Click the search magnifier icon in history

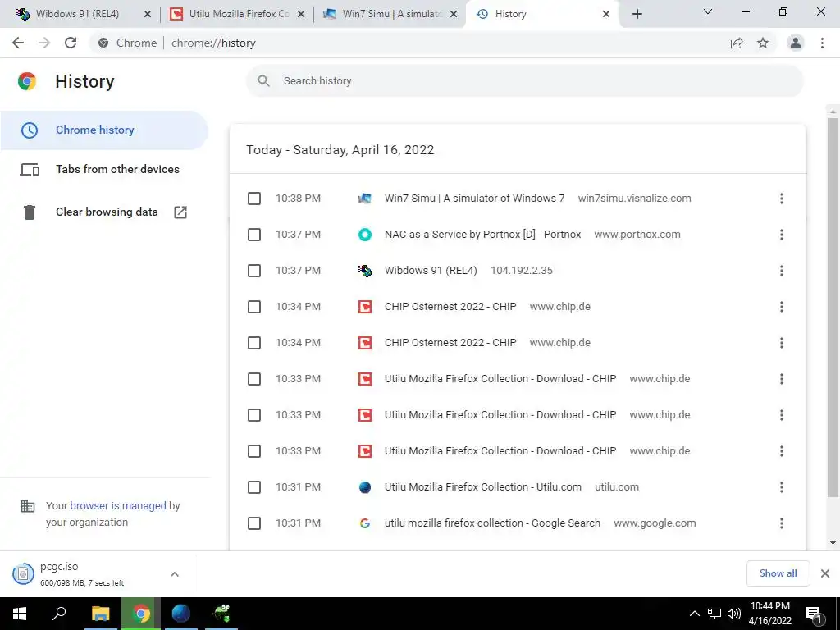(x=263, y=81)
